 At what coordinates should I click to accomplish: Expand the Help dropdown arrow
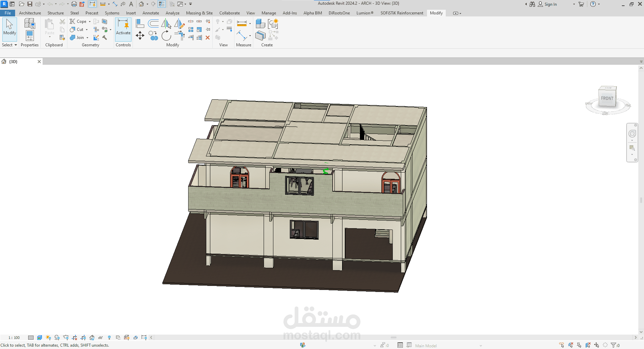[x=599, y=4]
